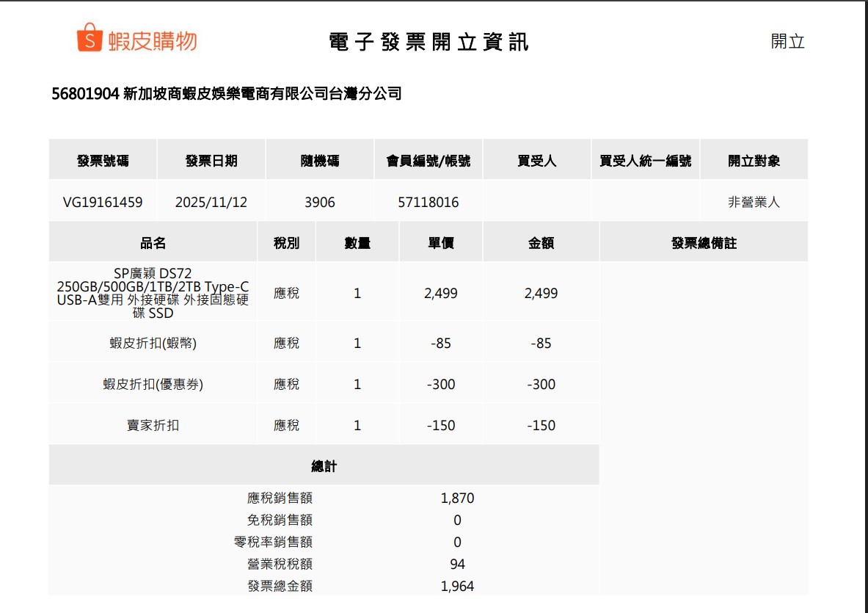This screenshot has height=613, width=868.
Task: Click the 蝦皮折扣(優惠券) item row
Action: pyautogui.click(x=153, y=384)
